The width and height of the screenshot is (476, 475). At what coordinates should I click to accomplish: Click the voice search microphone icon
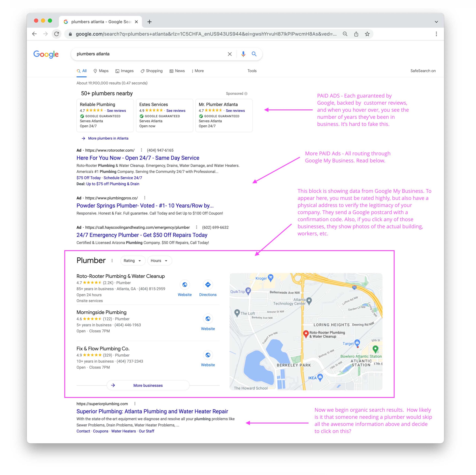point(243,54)
